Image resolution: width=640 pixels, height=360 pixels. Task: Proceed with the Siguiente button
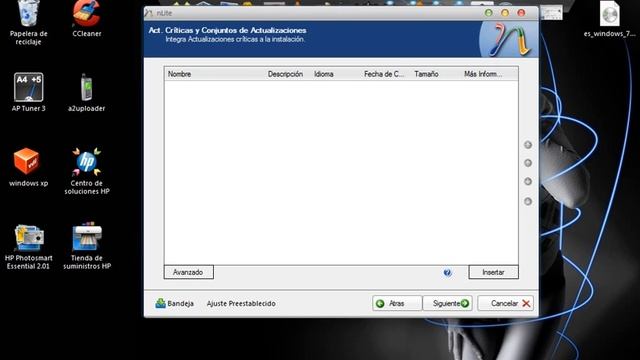pyautogui.click(x=447, y=303)
